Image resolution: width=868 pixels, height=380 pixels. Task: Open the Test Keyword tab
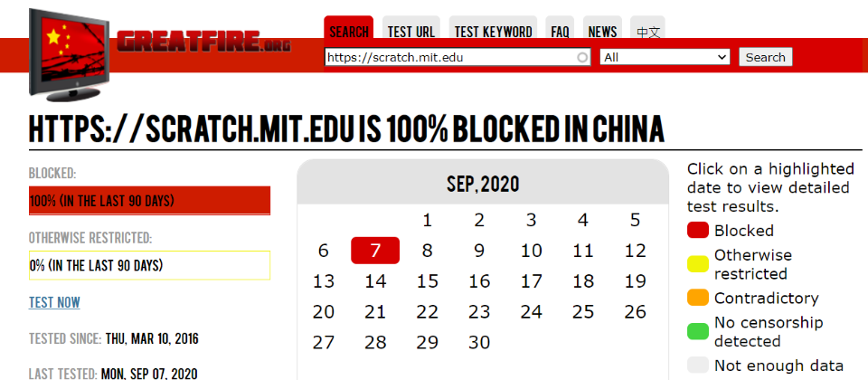pos(494,32)
